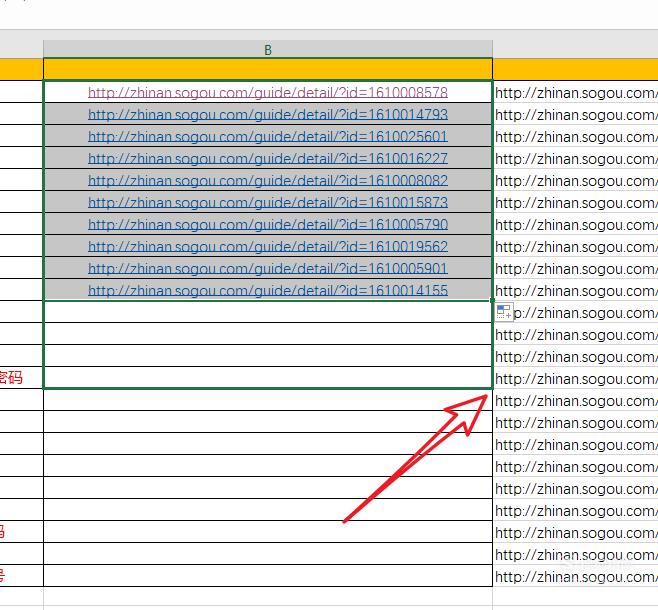Screen dimensions: 658x610
Task: Open the link ending id=1610005901
Action: pyautogui.click(x=268, y=268)
